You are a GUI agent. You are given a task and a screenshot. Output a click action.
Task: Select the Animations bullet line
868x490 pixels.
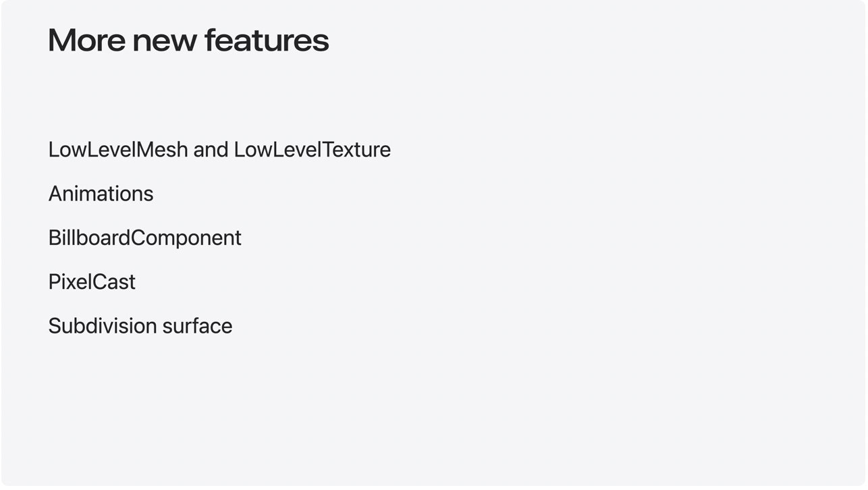(101, 194)
